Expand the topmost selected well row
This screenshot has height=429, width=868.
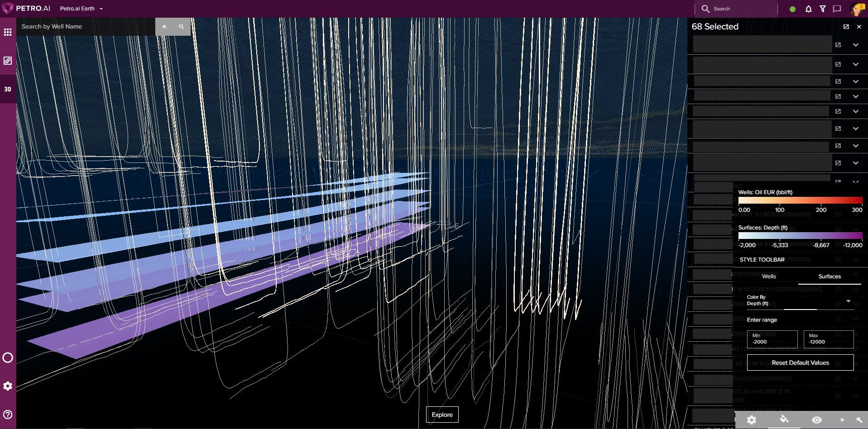pos(855,45)
